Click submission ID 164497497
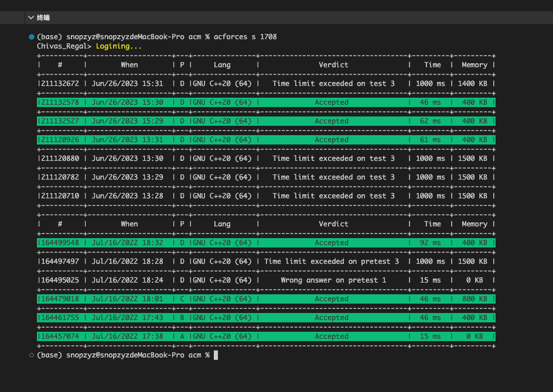 click(60, 262)
